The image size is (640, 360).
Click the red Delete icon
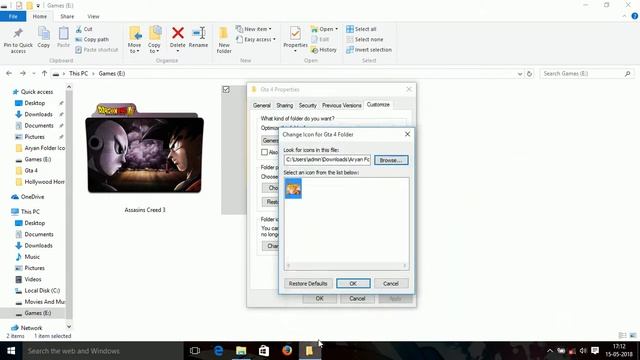pos(178,33)
